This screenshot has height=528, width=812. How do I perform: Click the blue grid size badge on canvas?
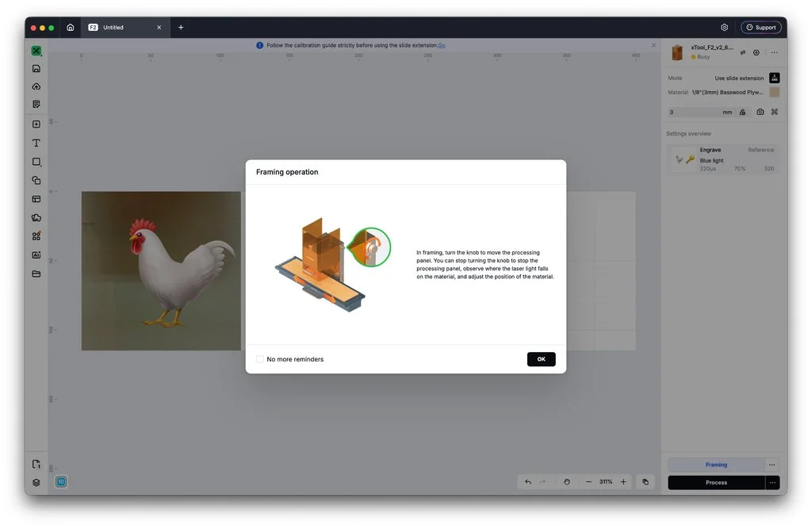[61, 482]
